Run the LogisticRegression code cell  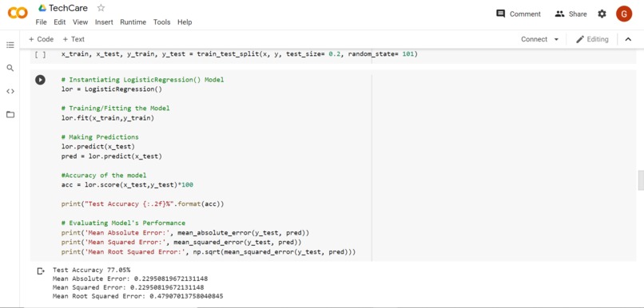pyautogui.click(x=40, y=80)
